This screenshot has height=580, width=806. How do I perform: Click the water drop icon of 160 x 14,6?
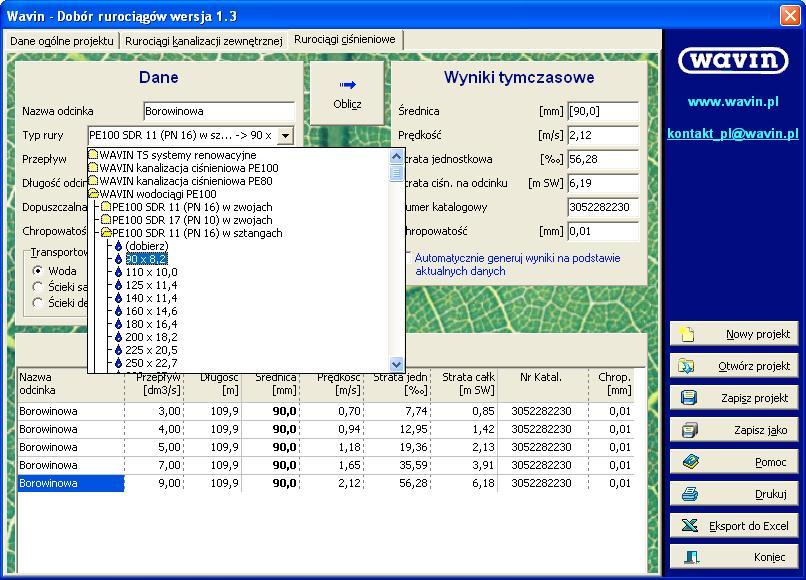click(118, 311)
